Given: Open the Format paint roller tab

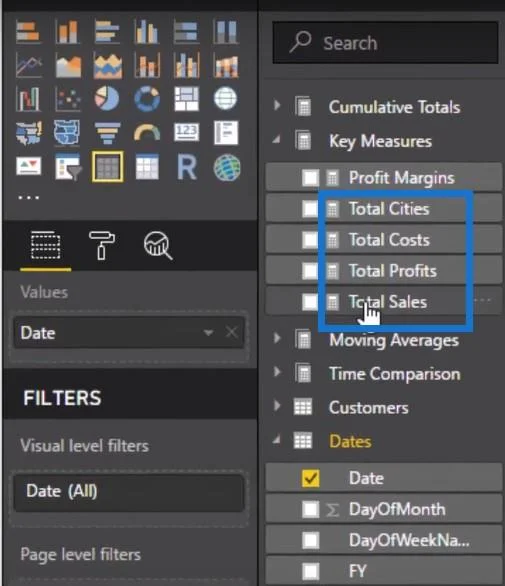Looking at the screenshot, I should (x=102, y=245).
